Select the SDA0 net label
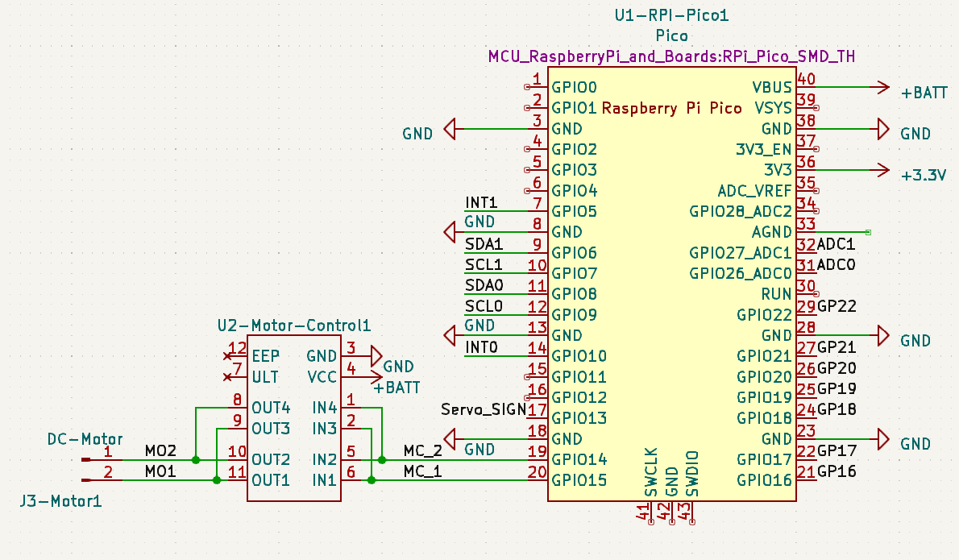959x560 pixels. click(484, 285)
